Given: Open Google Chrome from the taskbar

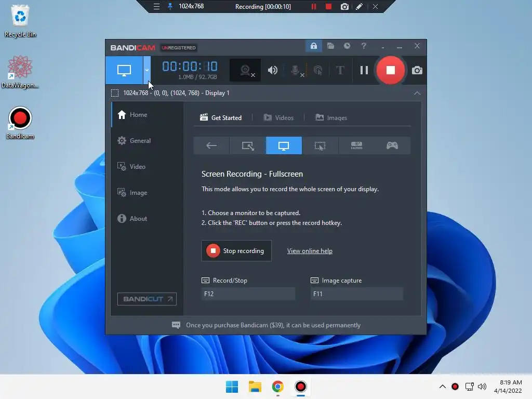Looking at the screenshot, I should tap(278, 387).
